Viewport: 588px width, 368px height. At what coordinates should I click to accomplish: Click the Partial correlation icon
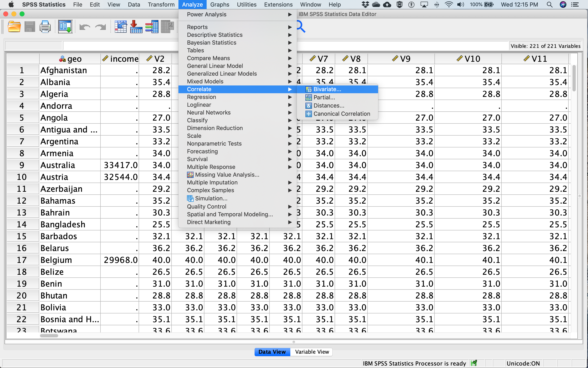point(308,98)
